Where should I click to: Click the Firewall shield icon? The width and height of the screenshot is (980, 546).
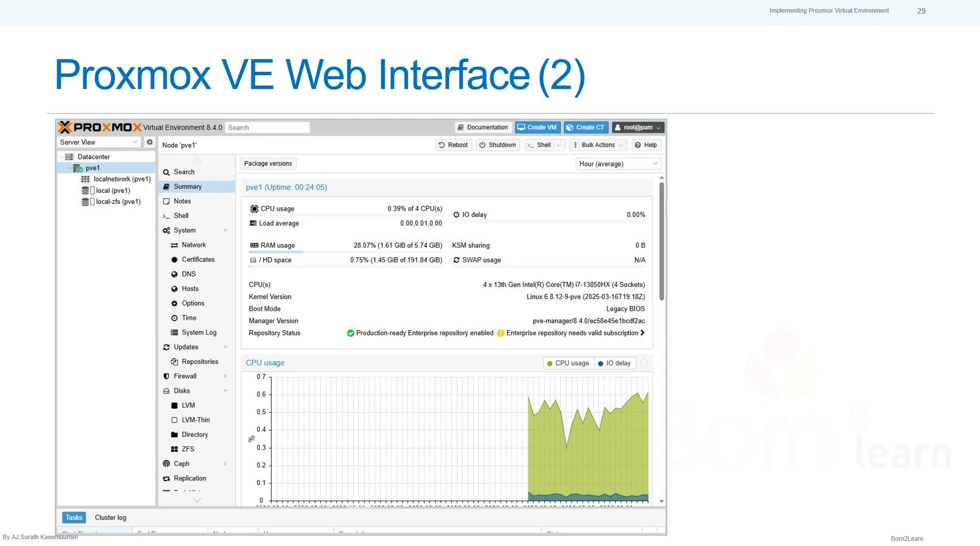[x=166, y=376]
